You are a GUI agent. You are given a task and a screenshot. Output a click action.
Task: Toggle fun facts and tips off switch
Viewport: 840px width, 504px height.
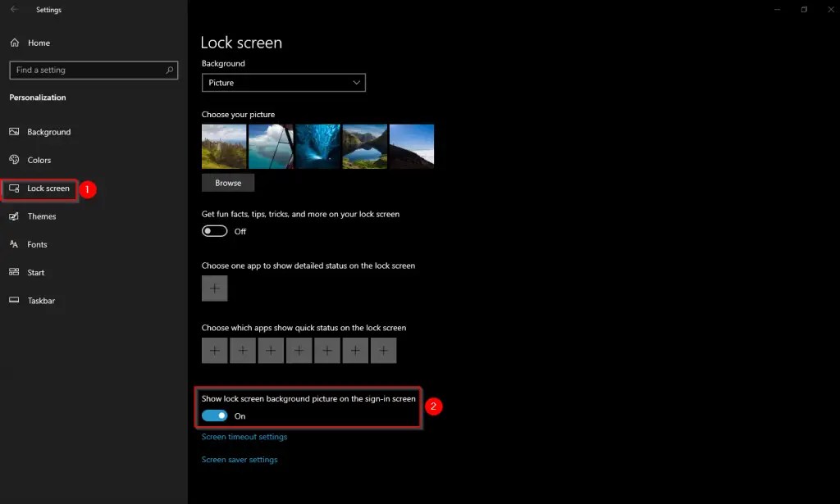pyautogui.click(x=213, y=231)
